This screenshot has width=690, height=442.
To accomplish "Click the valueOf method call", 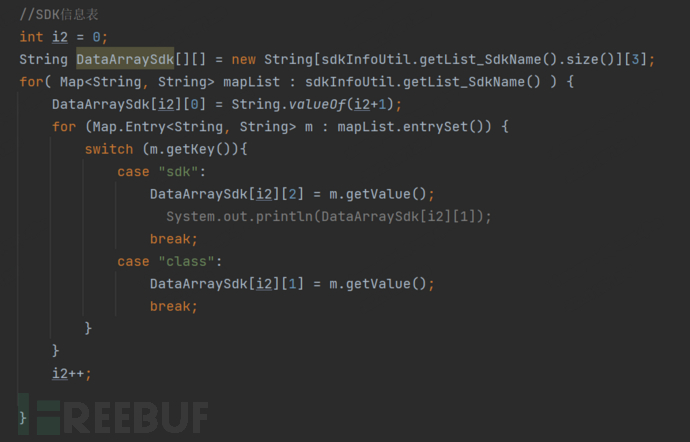I will pyautogui.click(x=312, y=104).
